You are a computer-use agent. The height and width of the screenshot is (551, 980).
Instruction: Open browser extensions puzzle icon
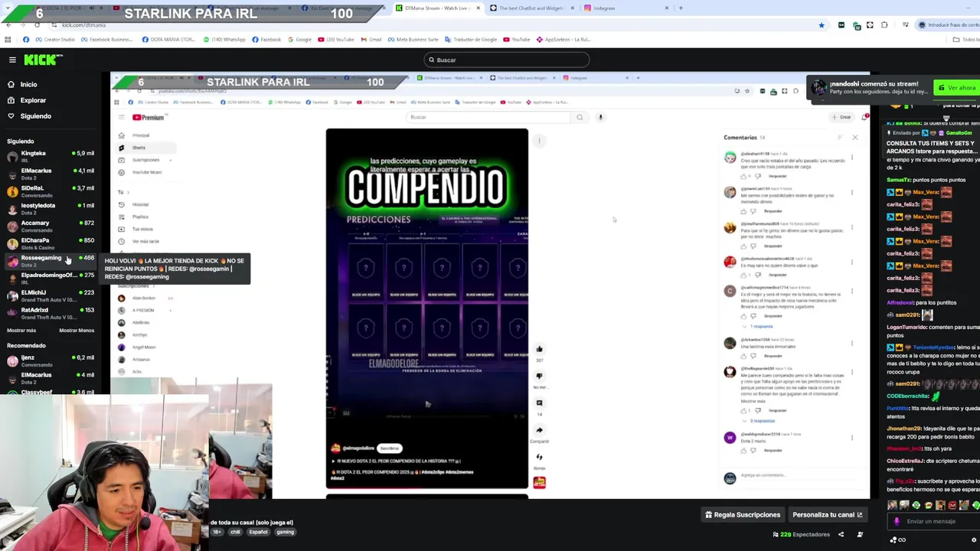(884, 25)
